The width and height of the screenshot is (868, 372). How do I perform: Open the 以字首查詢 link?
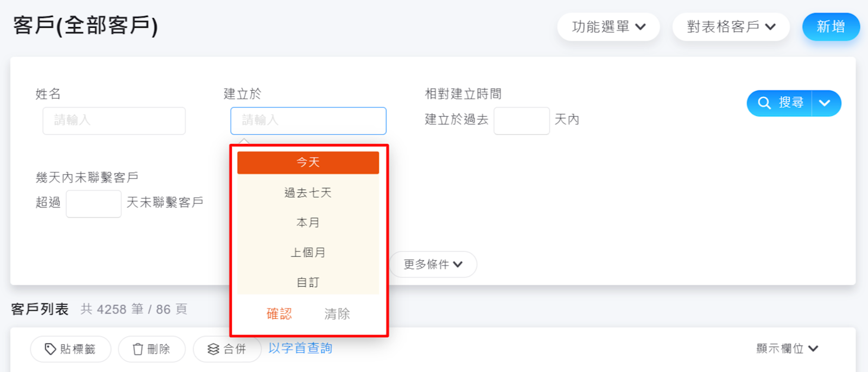(x=300, y=348)
